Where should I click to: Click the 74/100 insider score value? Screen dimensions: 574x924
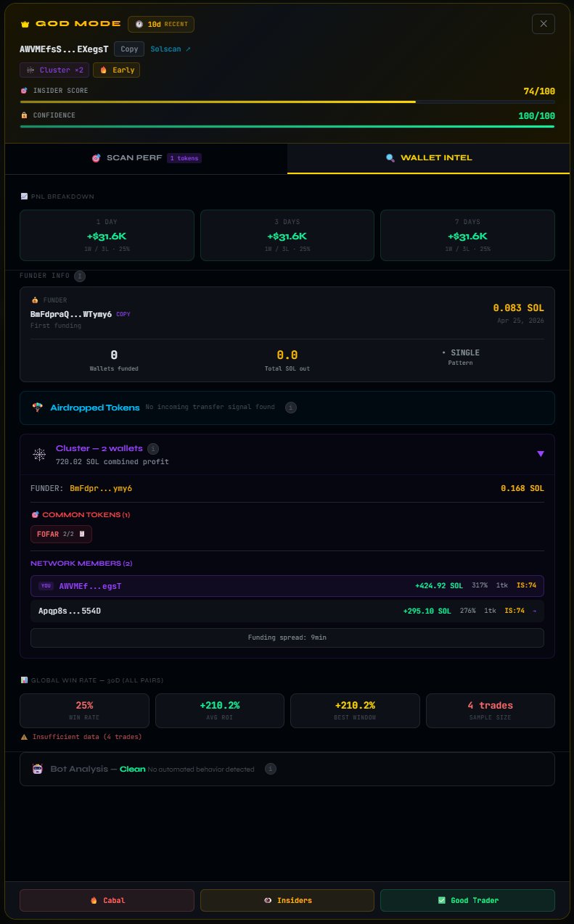(x=539, y=91)
